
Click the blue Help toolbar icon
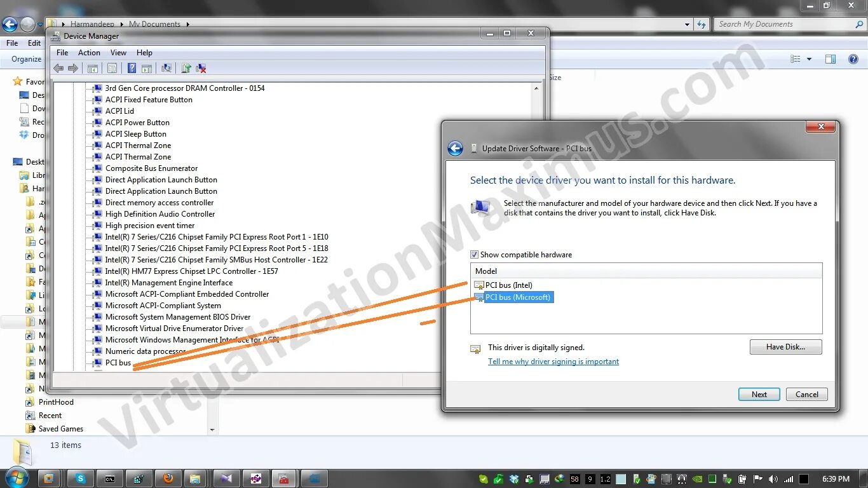pos(132,69)
